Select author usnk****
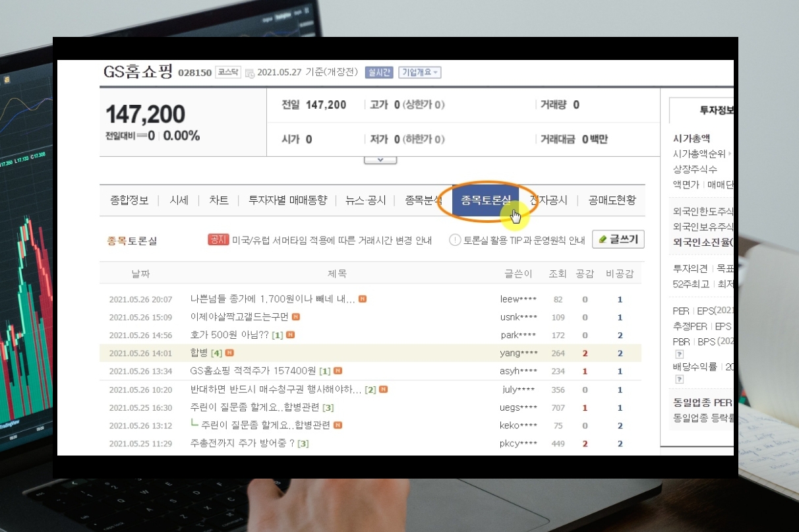The width and height of the screenshot is (799, 532). point(519,317)
